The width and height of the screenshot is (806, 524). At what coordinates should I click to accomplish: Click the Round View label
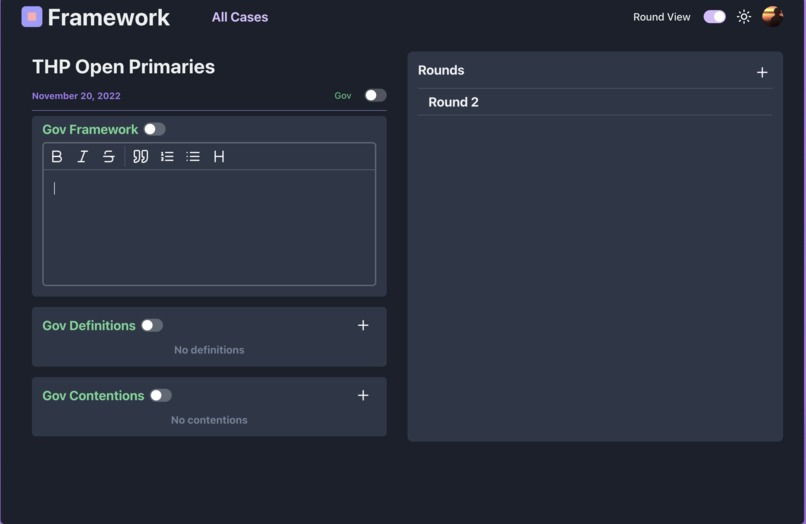click(662, 17)
